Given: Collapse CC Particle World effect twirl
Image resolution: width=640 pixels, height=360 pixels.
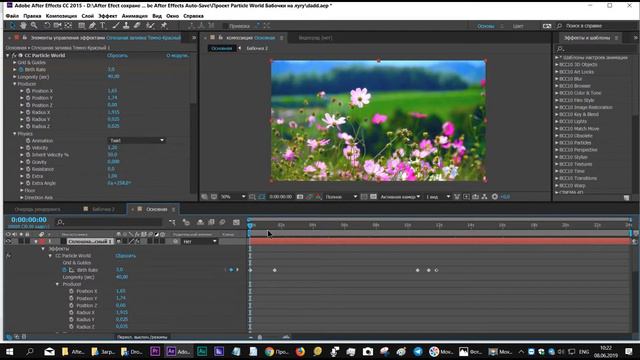Looking at the screenshot, I should pos(8,56).
